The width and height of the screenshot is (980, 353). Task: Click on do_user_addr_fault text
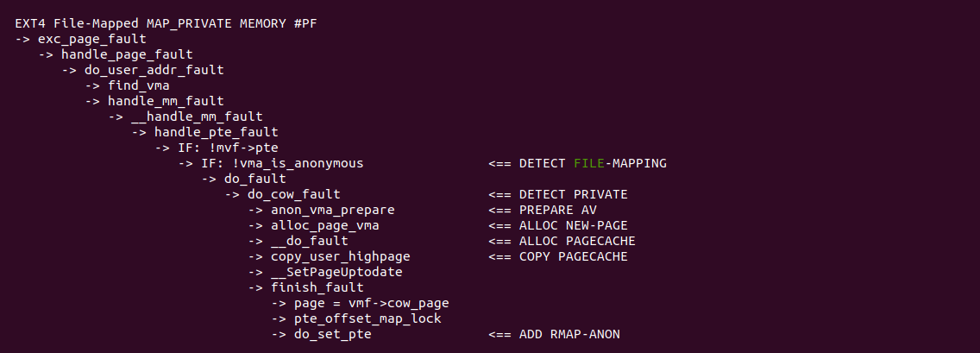pyautogui.click(x=154, y=70)
